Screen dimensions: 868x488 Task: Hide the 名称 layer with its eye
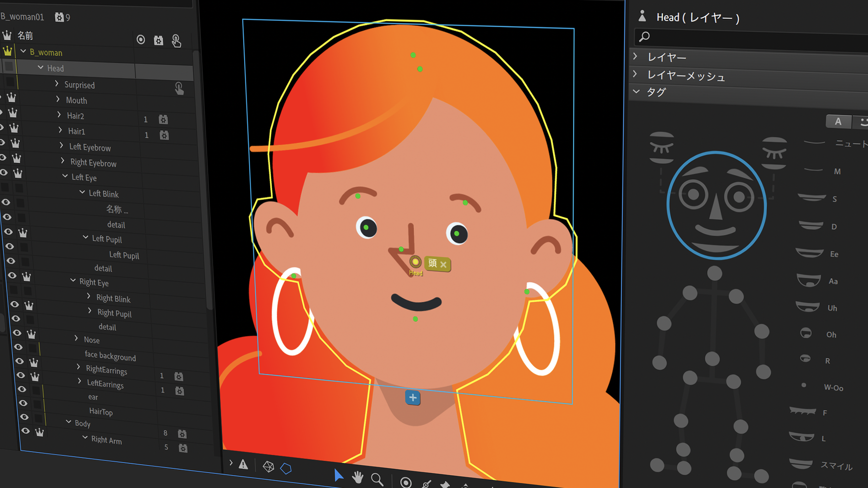click(6, 203)
